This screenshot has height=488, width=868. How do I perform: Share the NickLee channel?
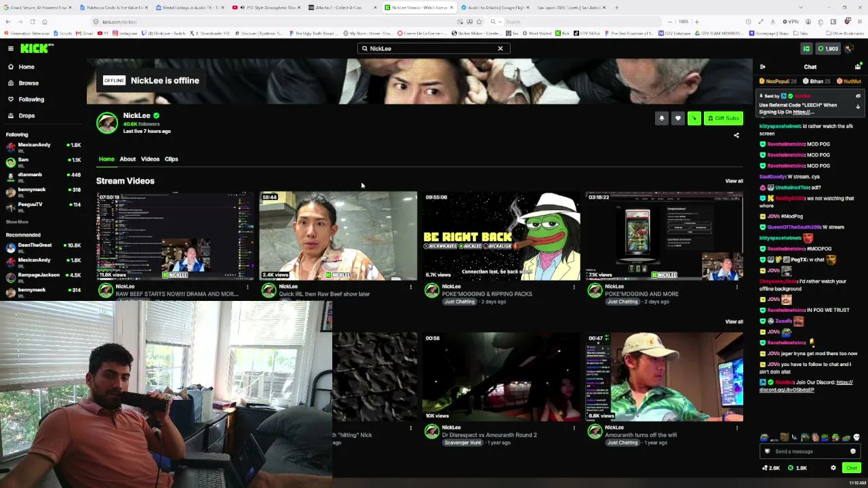[736, 135]
